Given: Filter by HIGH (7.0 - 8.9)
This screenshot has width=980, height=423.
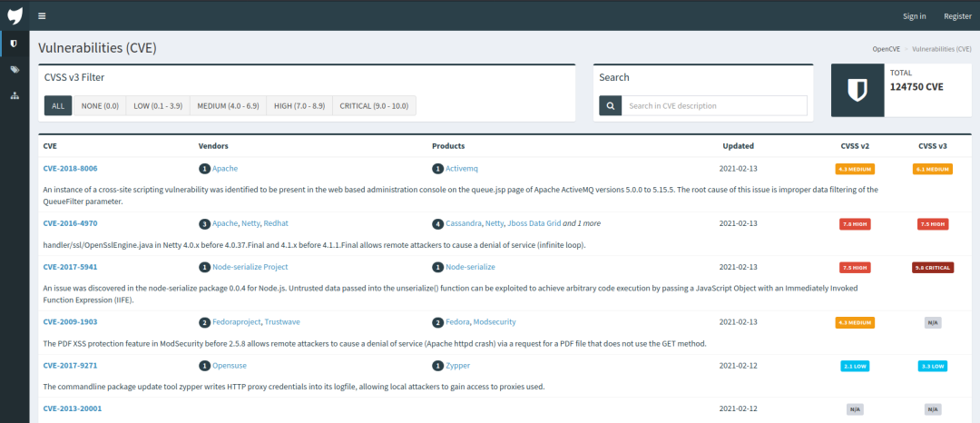Looking at the screenshot, I should [x=299, y=105].
